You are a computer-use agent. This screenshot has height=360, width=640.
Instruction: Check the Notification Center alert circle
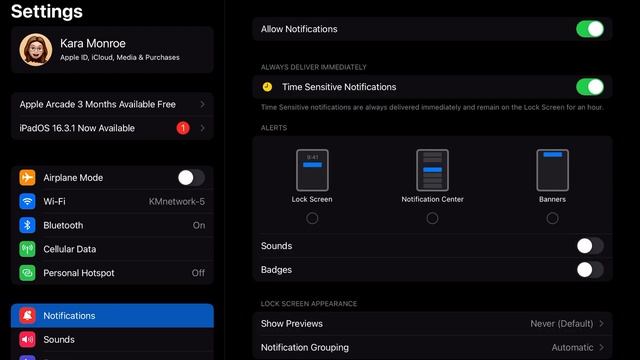pyautogui.click(x=432, y=218)
